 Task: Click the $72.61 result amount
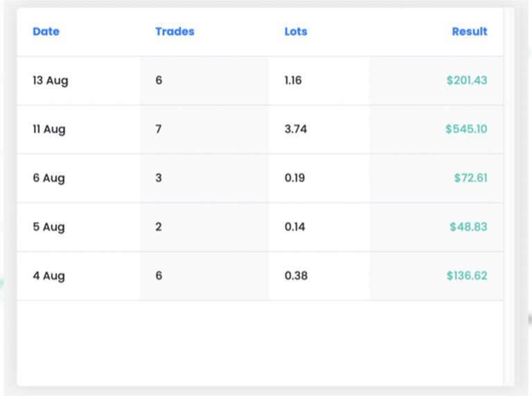tap(470, 178)
